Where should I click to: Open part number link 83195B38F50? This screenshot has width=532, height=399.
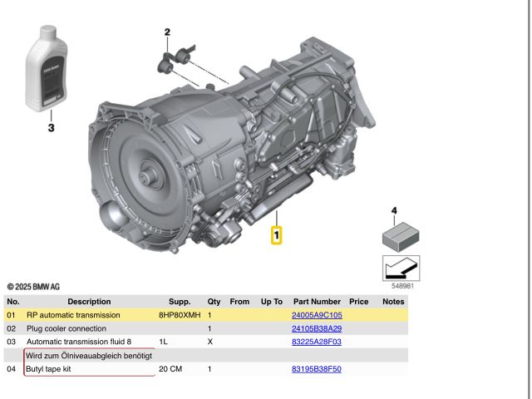(316, 368)
